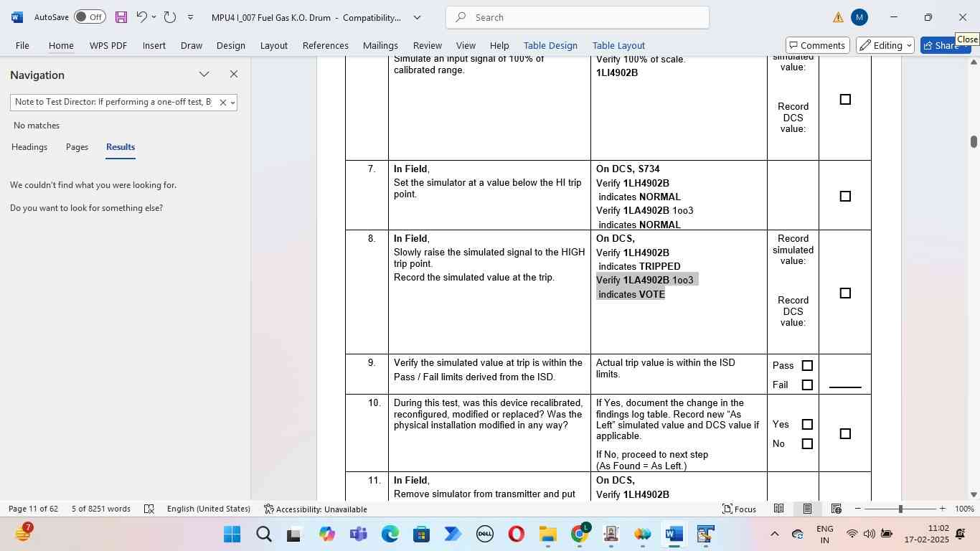
Task: Click English (United States) language status
Action: pos(209,509)
